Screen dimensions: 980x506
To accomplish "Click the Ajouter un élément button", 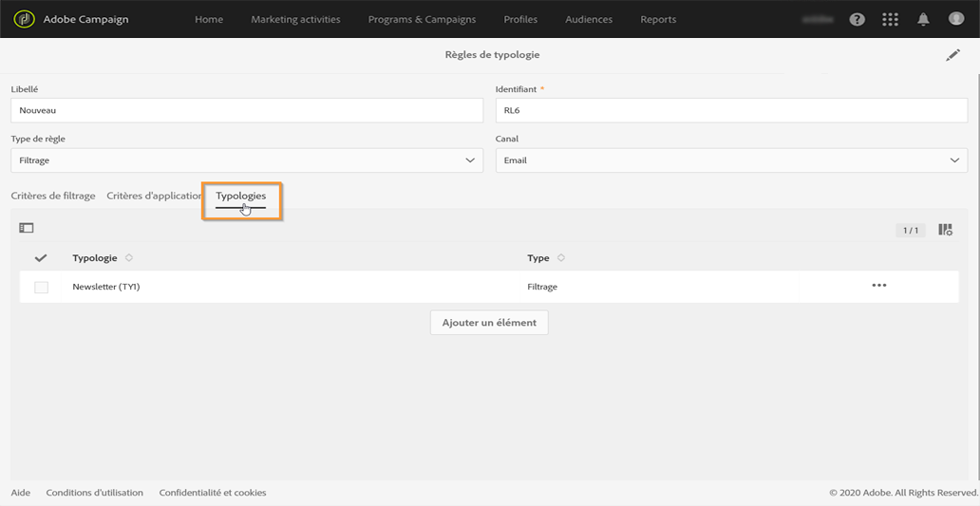I will 489,323.
